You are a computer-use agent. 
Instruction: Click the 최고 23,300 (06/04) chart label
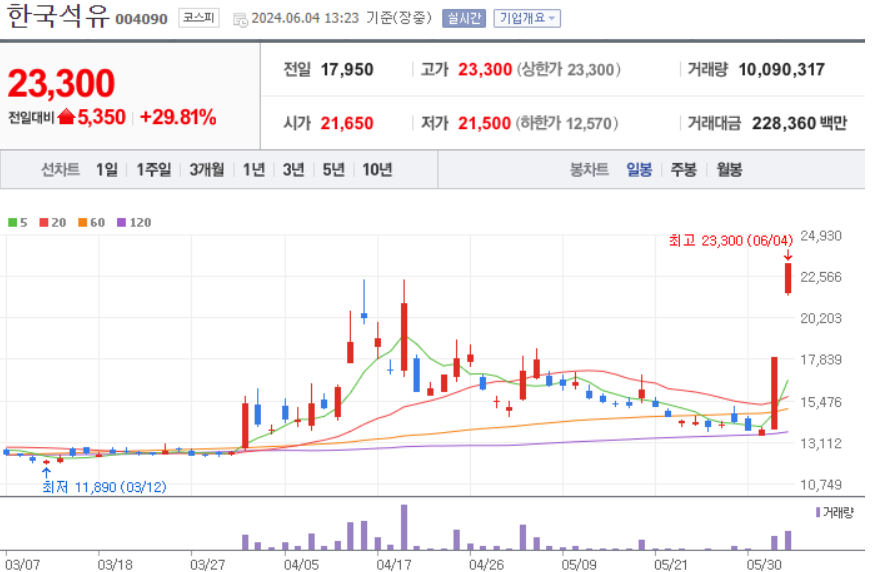730,241
